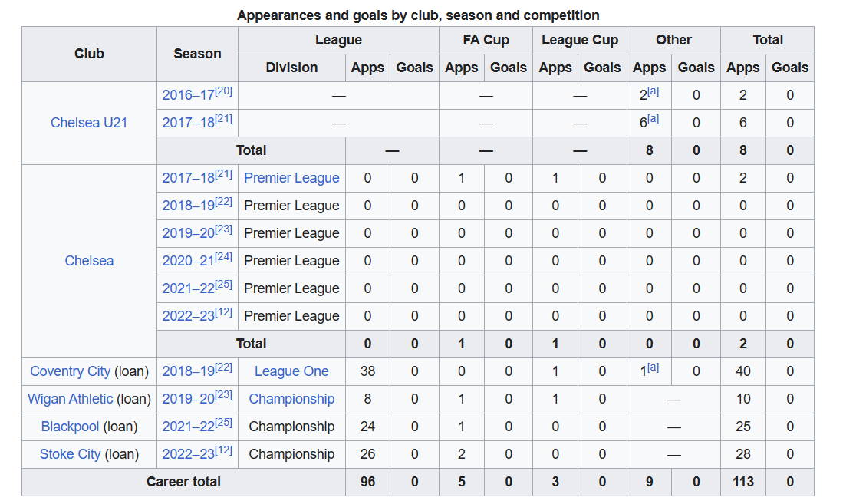Open the Blackpool club link
This screenshot has height=504, width=856.
71,427
